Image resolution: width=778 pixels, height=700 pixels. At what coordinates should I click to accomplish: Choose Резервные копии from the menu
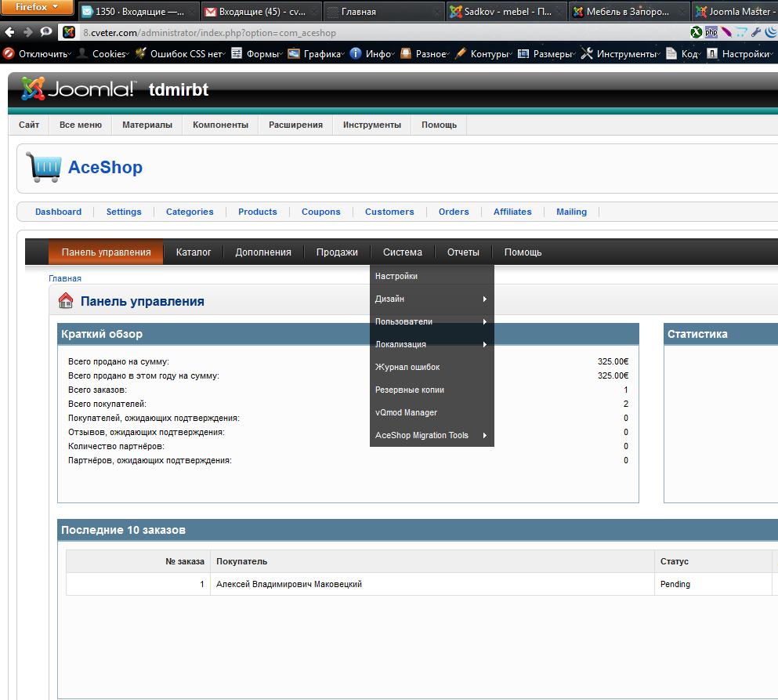point(432,390)
